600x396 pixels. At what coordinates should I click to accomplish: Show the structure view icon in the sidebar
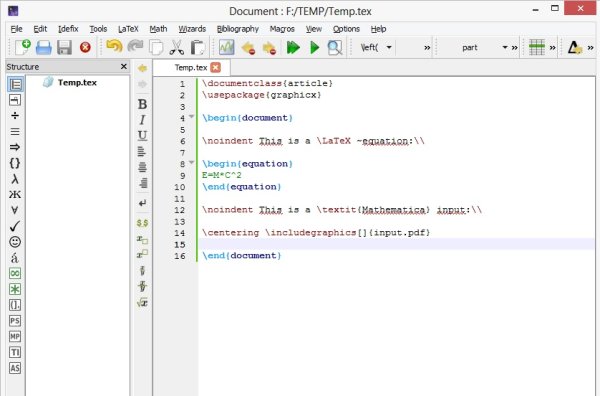click(x=15, y=84)
